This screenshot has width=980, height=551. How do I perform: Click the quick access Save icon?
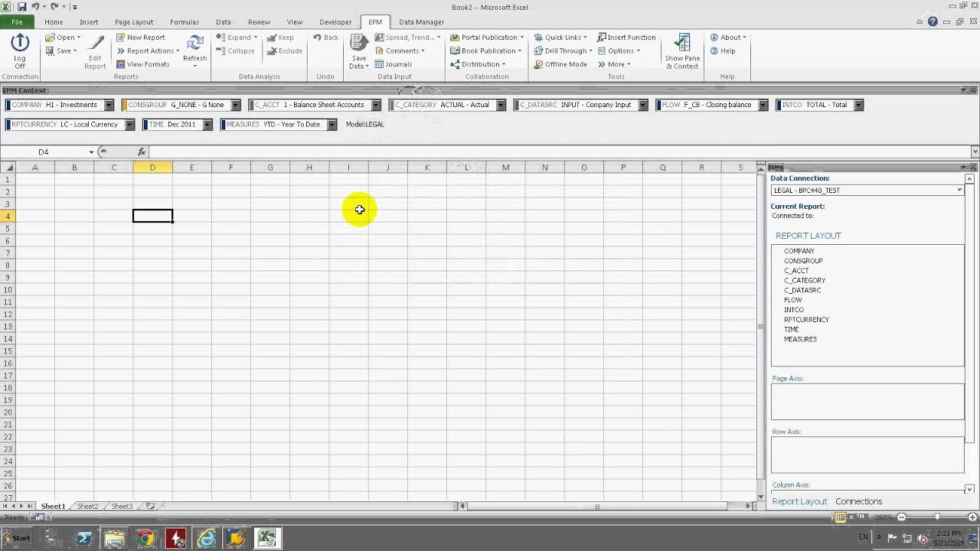pos(21,6)
